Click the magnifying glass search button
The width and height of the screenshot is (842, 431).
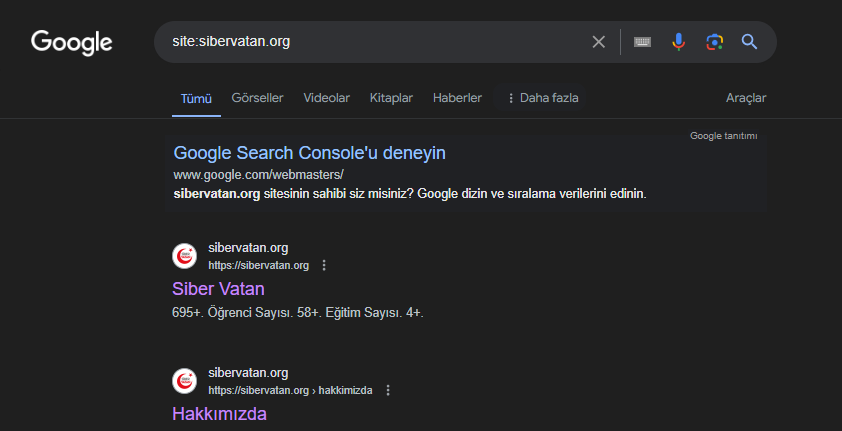[749, 42]
